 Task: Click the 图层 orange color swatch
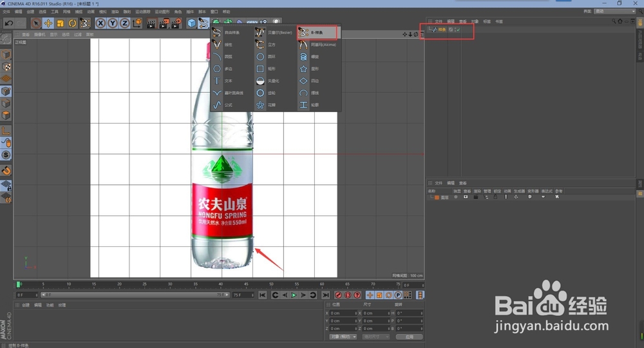pos(437,197)
